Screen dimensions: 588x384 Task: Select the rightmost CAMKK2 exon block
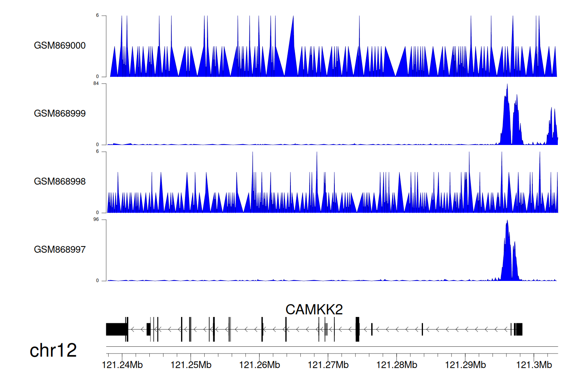pyautogui.click(x=518, y=329)
